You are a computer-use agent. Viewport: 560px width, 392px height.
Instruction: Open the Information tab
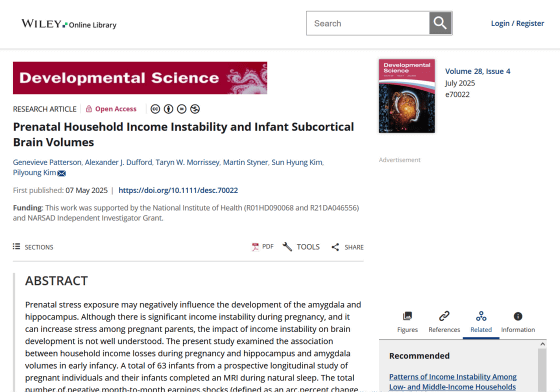point(518,322)
